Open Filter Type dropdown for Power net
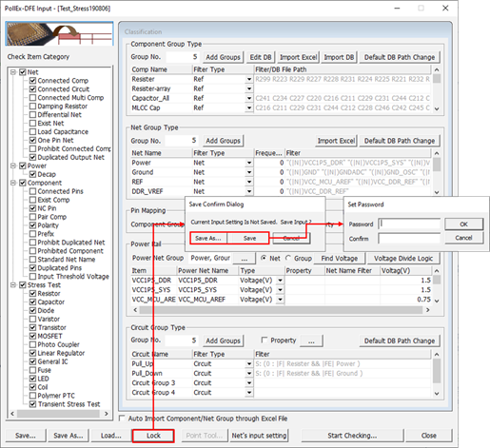 pyautogui.click(x=249, y=163)
